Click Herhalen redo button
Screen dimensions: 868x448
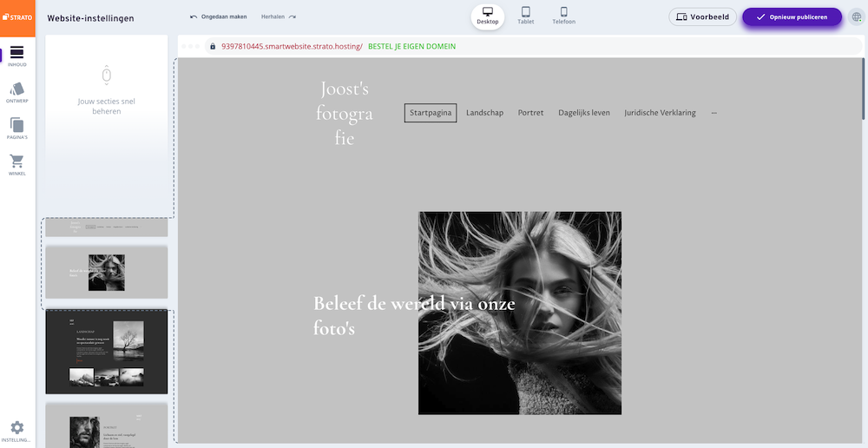(279, 16)
